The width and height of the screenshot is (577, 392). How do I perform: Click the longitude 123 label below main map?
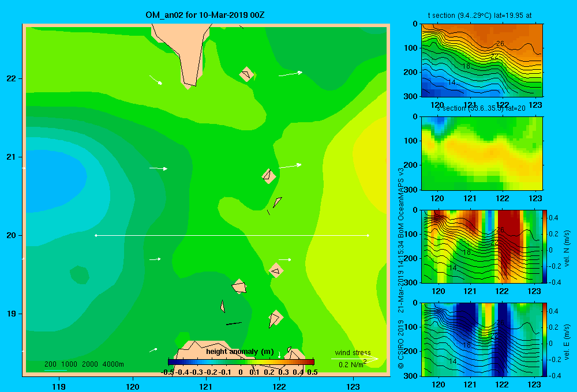(x=353, y=386)
